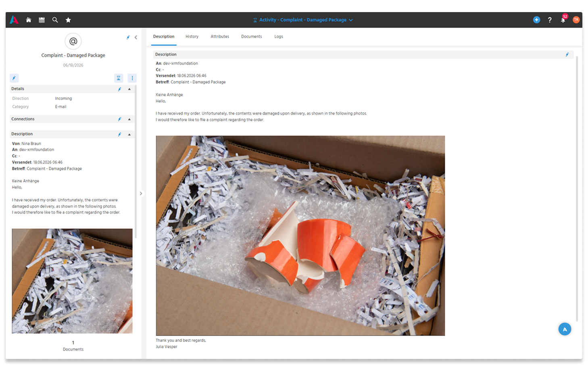
Task: Open the TA user avatar menu
Action: click(576, 20)
